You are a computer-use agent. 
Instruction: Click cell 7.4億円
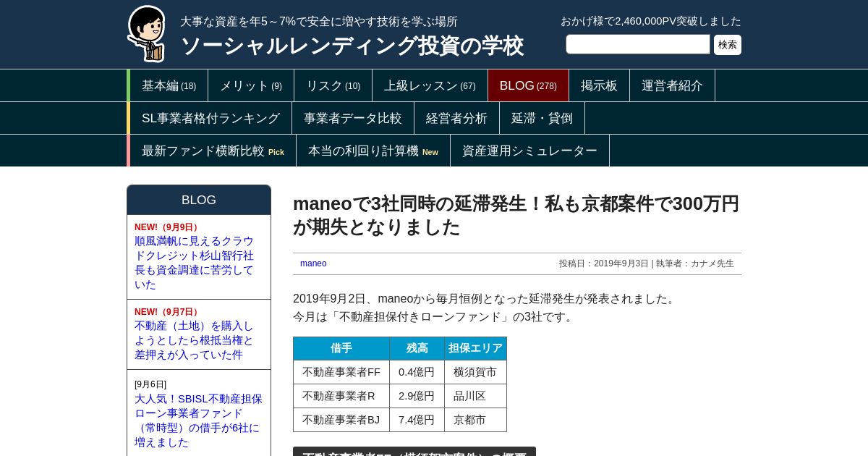(x=417, y=420)
